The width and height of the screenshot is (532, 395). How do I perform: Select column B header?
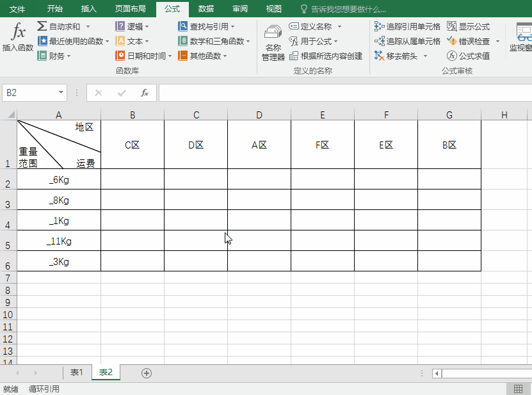point(133,115)
